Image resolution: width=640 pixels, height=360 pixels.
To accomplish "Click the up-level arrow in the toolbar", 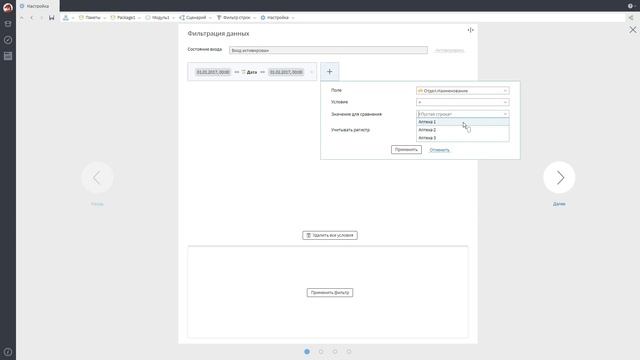I will point(22,18).
